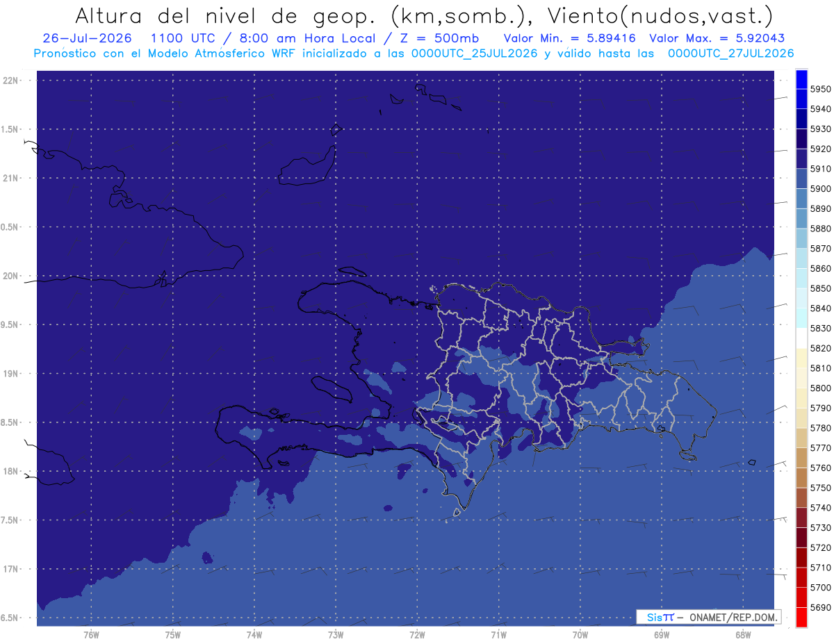The width and height of the screenshot is (834, 644).
Task: Click the bright blue swatch above 5950
Action: (x=801, y=79)
